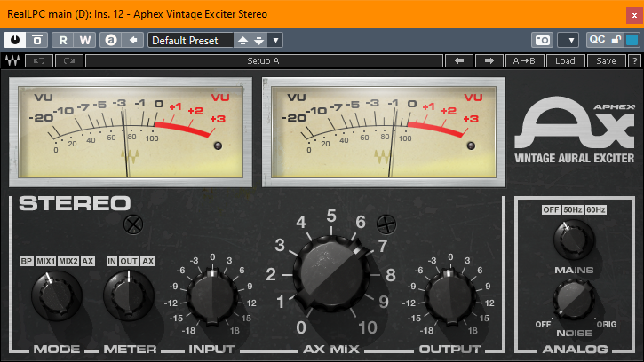
Task: Set mains hum to OFF
Action: coord(551,209)
